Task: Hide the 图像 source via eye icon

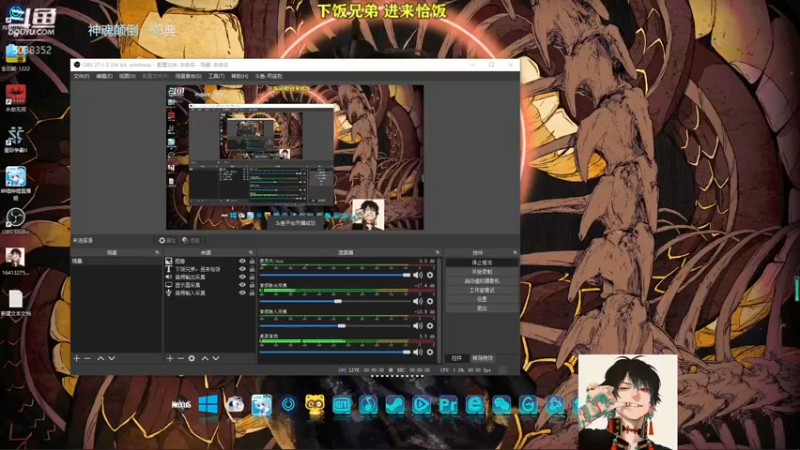Action: pos(242,261)
